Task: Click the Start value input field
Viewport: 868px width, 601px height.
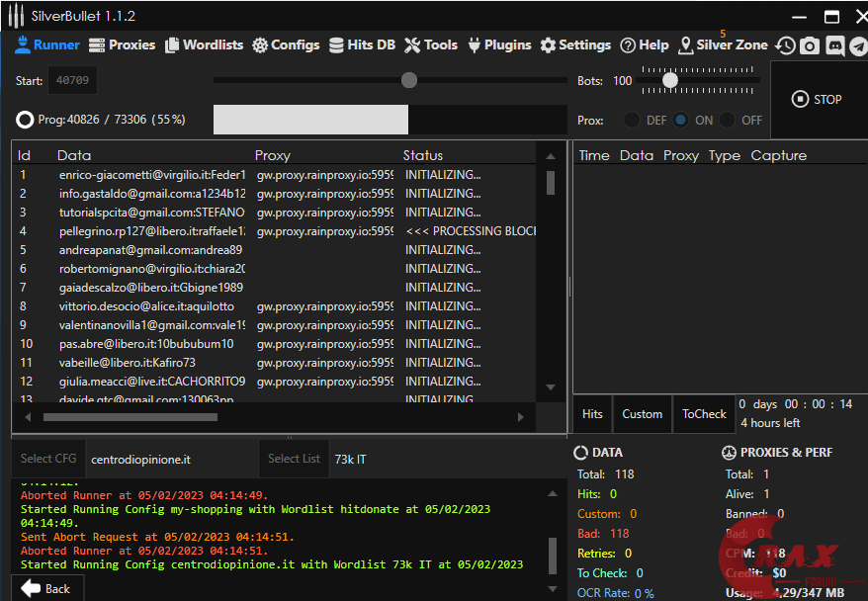Action: (72, 81)
